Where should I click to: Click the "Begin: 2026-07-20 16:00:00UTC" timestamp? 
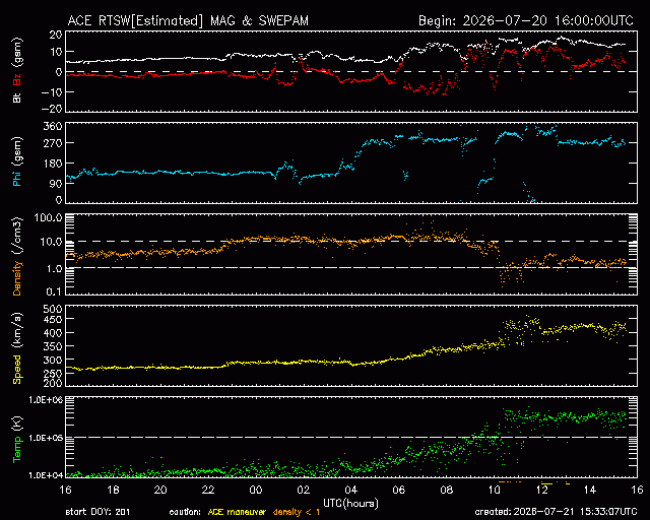tap(526, 21)
